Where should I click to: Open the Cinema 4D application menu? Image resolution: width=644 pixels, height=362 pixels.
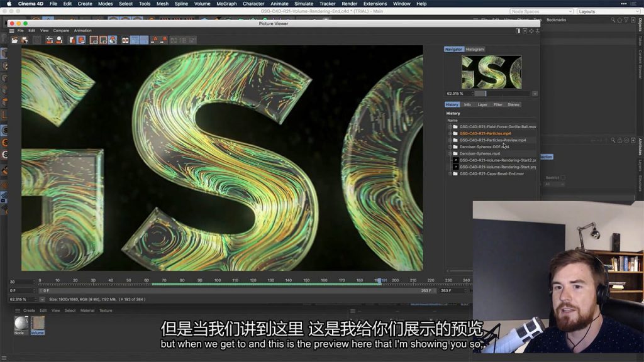[x=30, y=4]
